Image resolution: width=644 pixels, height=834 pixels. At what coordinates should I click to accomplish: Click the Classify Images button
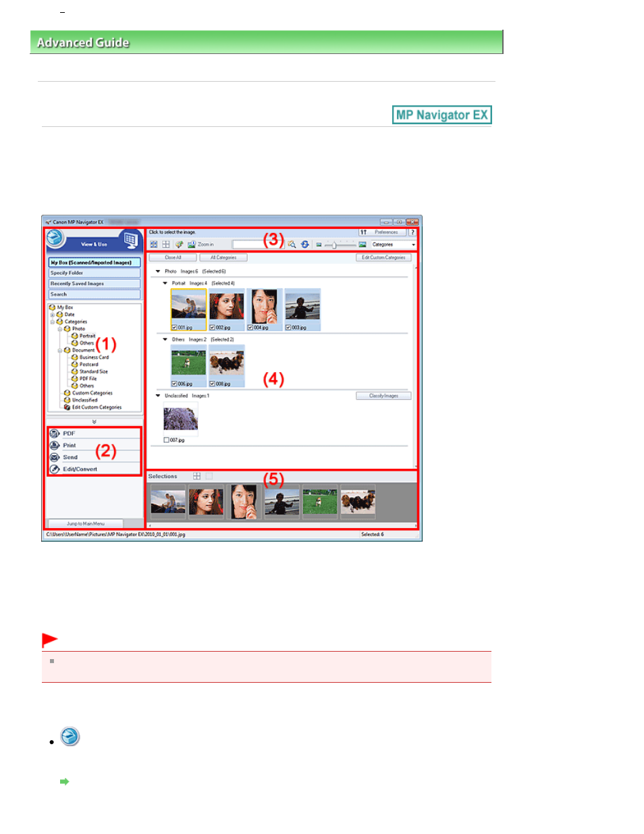pos(383,396)
